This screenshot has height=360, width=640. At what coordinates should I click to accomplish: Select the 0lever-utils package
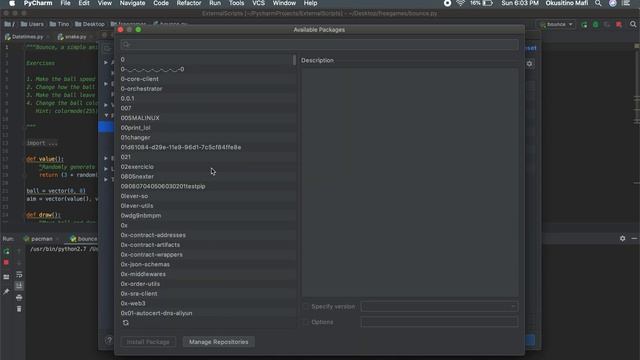tap(207, 206)
